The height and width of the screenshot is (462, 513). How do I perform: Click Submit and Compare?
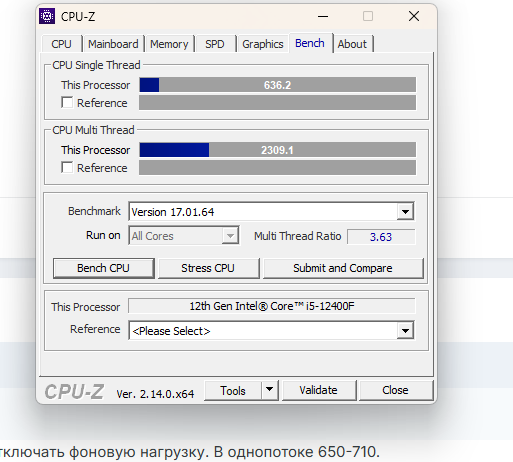pyautogui.click(x=343, y=268)
